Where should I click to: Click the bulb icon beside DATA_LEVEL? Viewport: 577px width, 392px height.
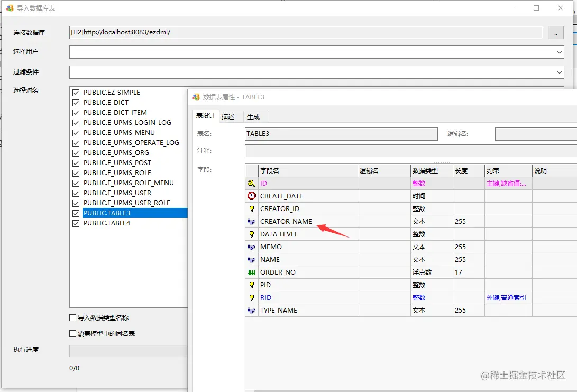(251, 234)
